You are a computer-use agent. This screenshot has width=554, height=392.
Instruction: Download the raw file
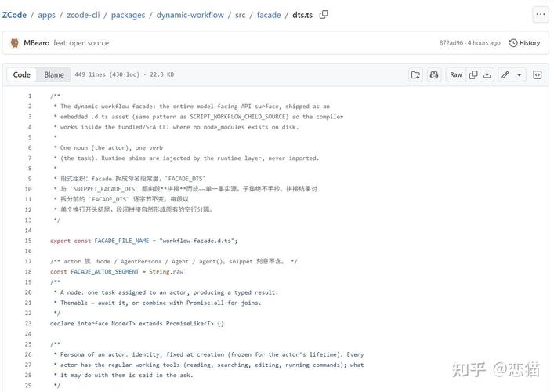coord(487,74)
